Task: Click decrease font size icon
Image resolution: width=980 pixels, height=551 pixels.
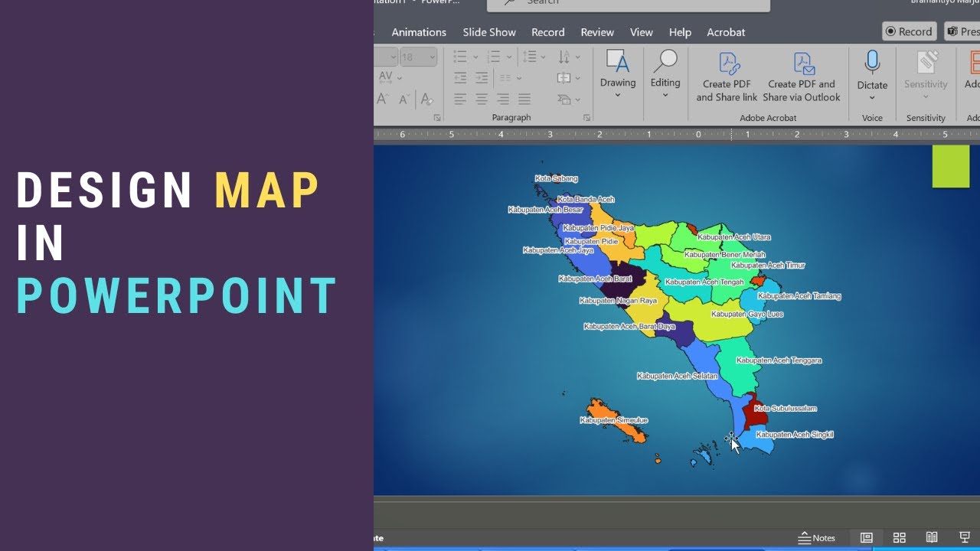Action: pyautogui.click(x=403, y=99)
